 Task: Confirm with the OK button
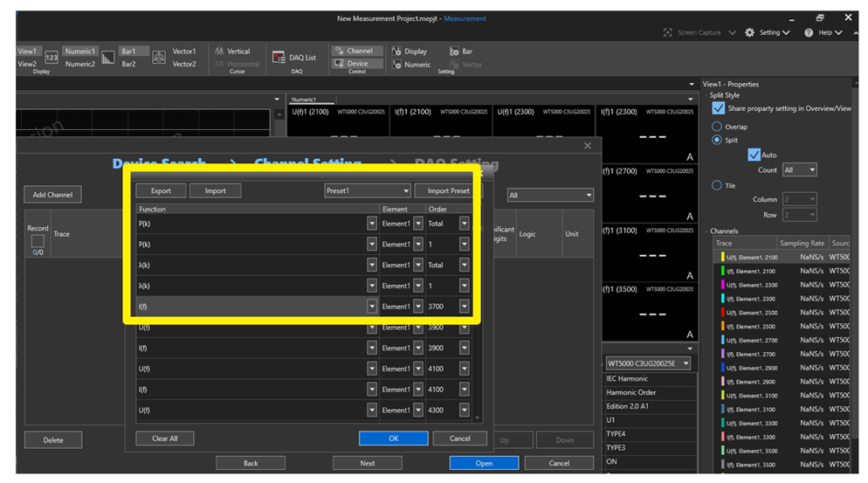394,438
